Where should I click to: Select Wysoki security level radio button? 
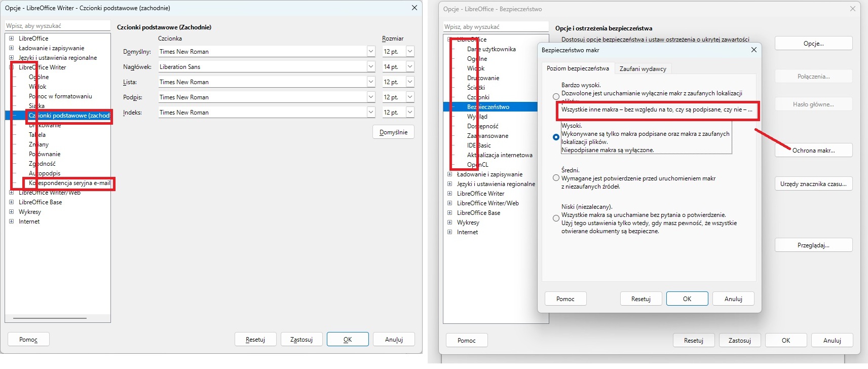coord(556,137)
